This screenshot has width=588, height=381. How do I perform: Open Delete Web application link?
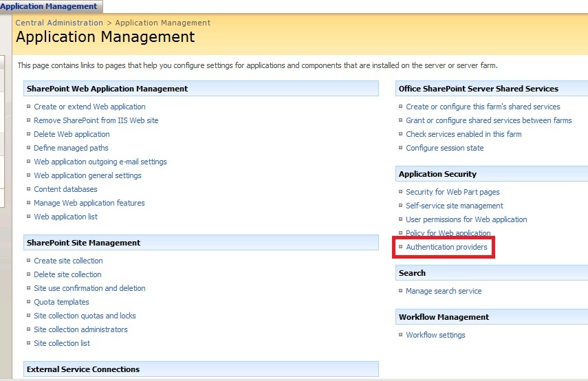(72, 134)
